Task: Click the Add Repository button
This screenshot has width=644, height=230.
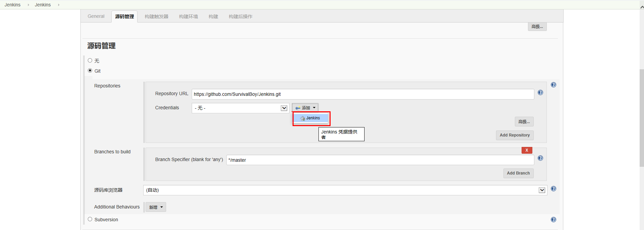Action: click(x=515, y=135)
